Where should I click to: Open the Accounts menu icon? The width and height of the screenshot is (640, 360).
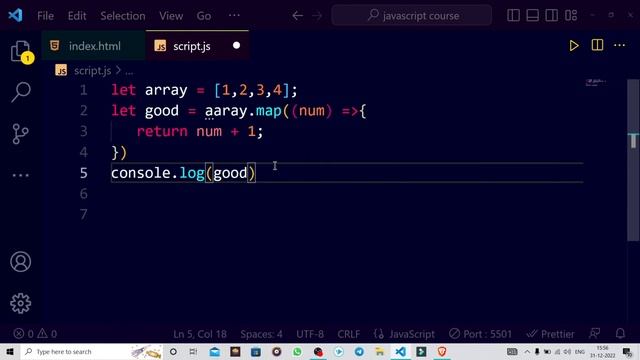[20, 262]
